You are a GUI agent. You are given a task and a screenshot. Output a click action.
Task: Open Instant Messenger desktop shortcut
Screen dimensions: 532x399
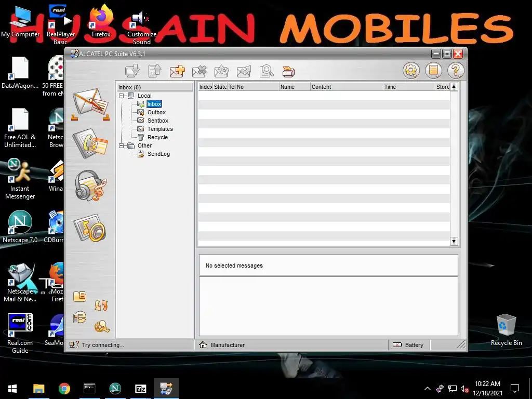(20, 179)
